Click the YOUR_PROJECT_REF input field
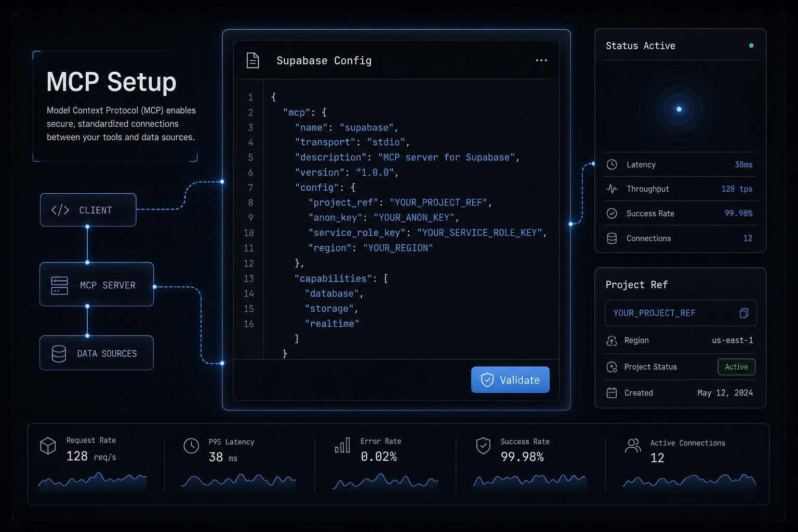 tap(681, 313)
